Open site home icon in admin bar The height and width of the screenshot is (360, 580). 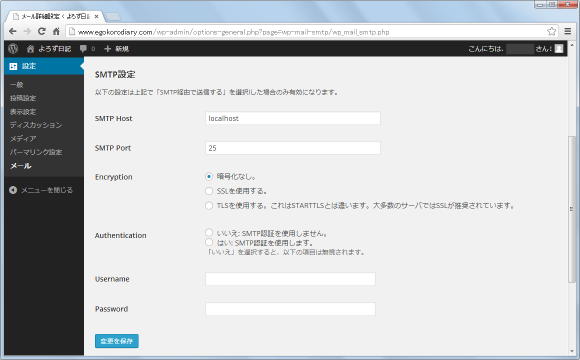point(30,49)
